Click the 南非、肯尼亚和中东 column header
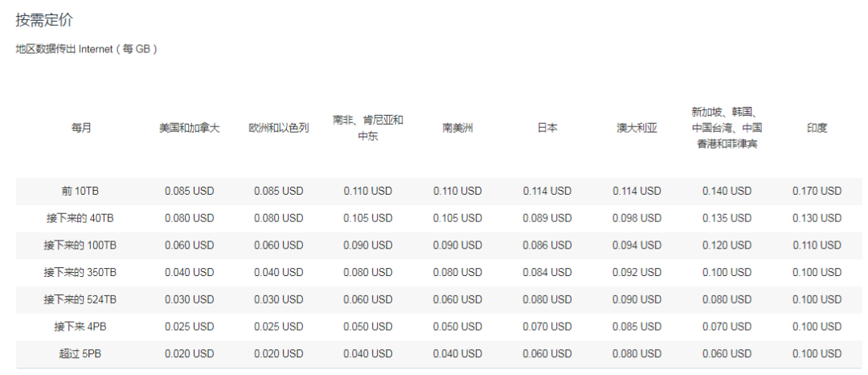This screenshot has width=868, height=375. pos(367,128)
